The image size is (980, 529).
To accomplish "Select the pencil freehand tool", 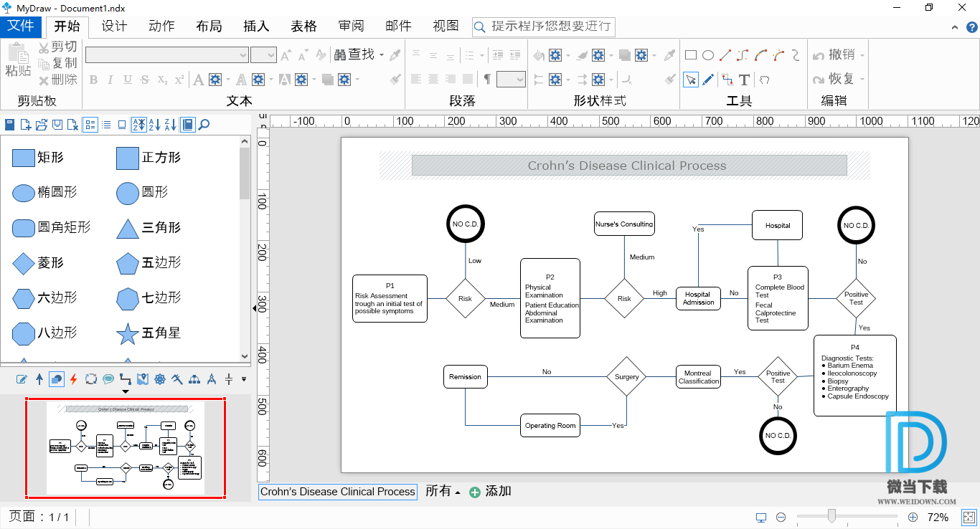I will tap(708, 80).
